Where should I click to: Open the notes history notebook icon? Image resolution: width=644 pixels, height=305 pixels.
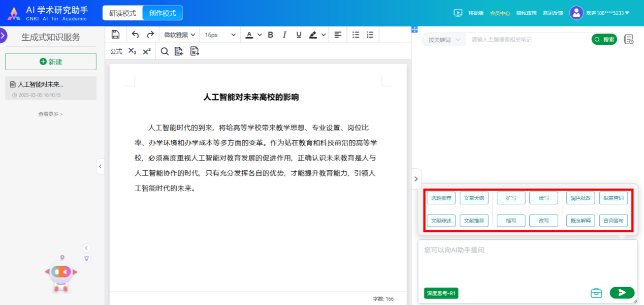click(628, 39)
